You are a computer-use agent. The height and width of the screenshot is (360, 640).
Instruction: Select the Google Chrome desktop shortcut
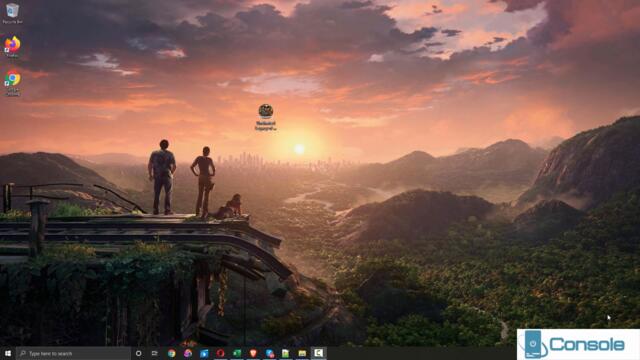(12, 83)
